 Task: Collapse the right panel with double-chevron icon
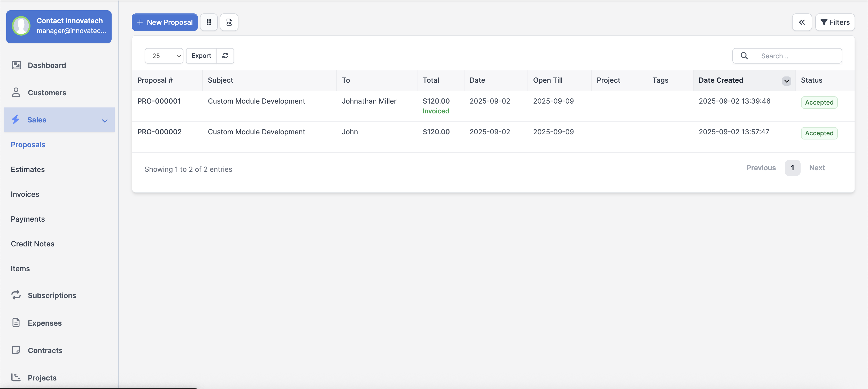pos(802,22)
